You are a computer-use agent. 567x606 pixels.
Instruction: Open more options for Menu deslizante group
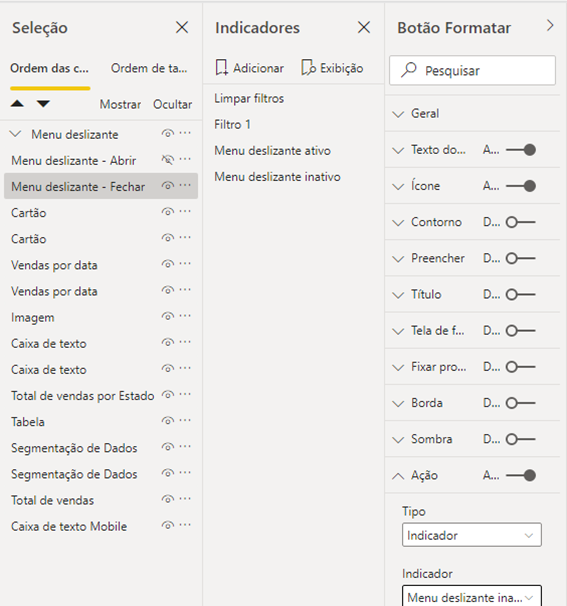(185, 133)
